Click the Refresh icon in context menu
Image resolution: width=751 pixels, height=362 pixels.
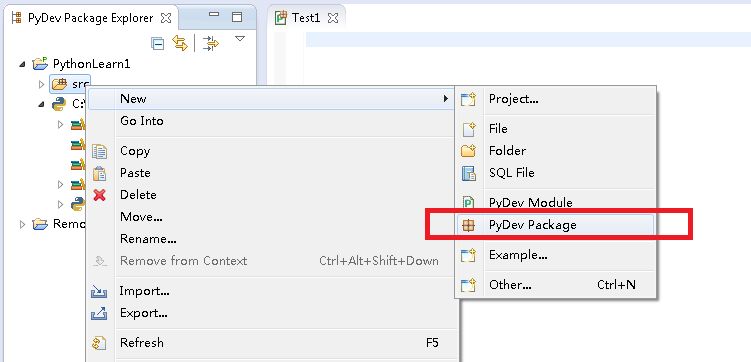tap(99, 343)
